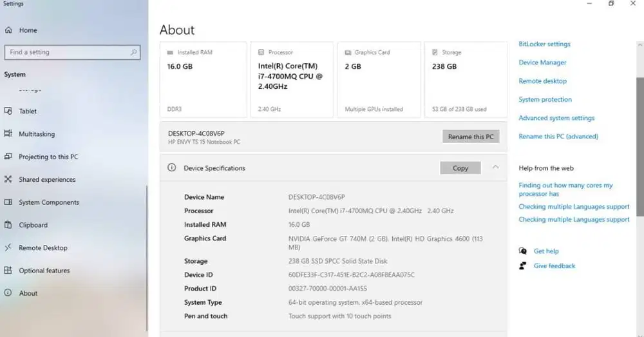Open Rename this PC (advanced) link
The height and width of the screenshot is (337, 644).
558,137
